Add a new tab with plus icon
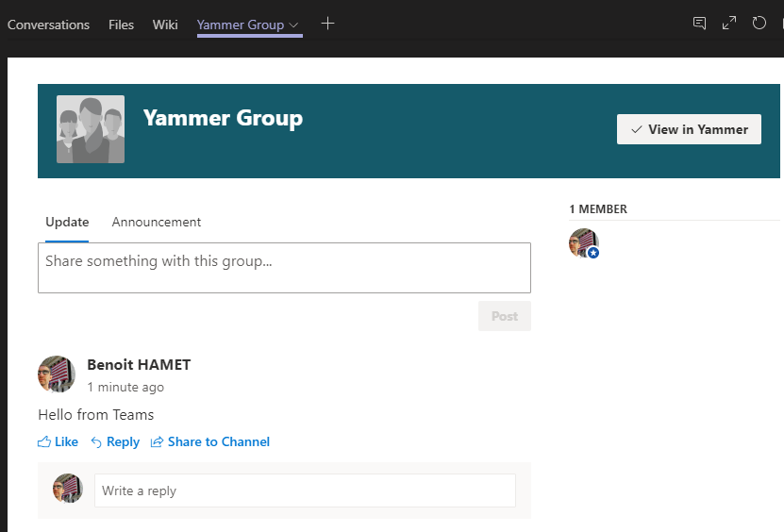784x532 pixels. (327, 24)
